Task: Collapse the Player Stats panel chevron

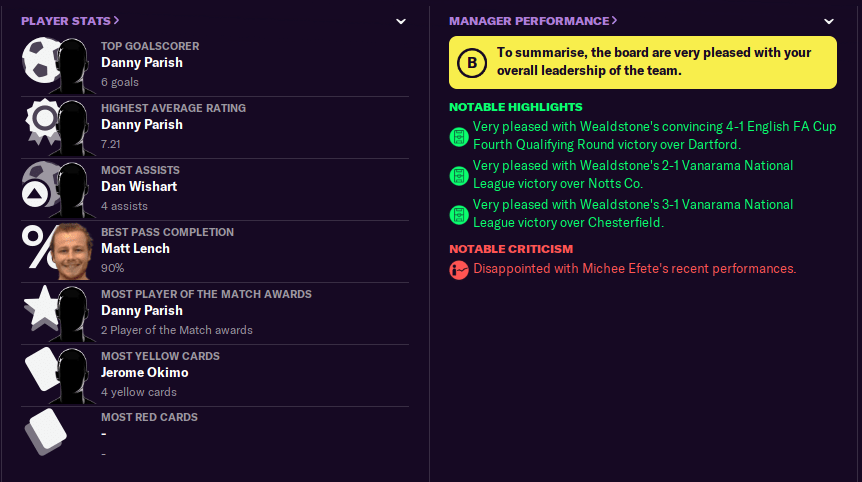Action: 401,21
